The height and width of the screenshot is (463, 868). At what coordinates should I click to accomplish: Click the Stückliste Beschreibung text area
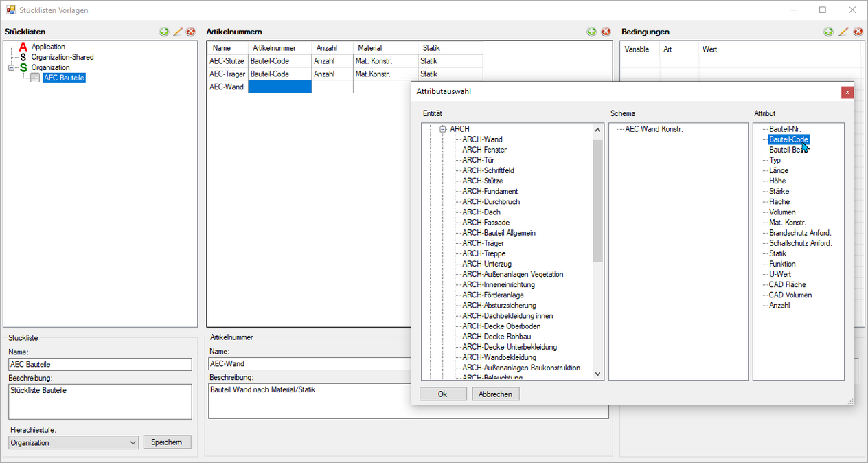[x=100, y=401]
